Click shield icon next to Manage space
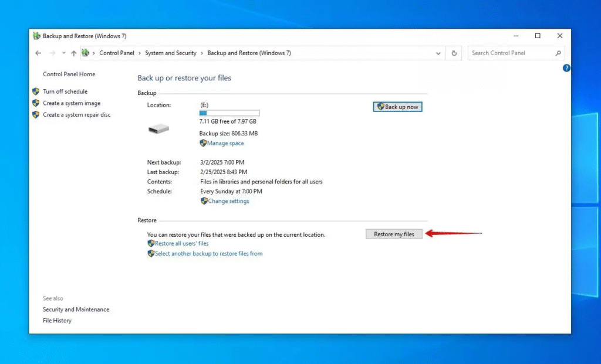601x364 pixels. 203,143
